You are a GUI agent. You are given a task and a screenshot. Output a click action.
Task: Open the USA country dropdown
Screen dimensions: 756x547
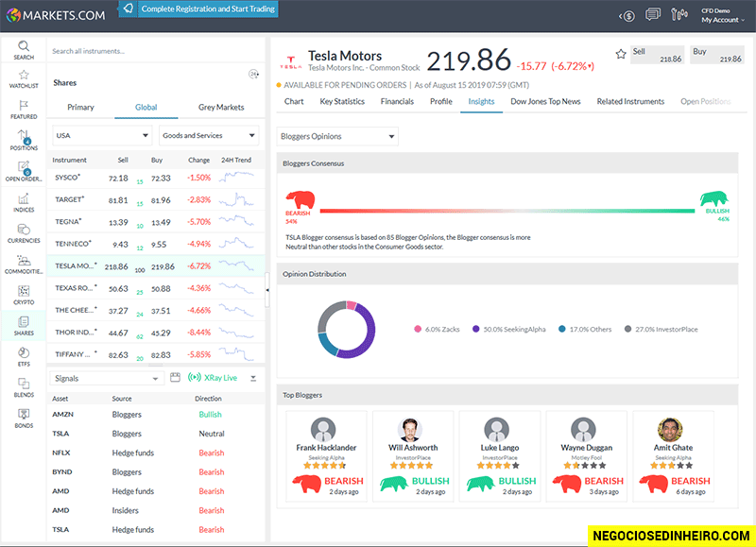(102, 135)
